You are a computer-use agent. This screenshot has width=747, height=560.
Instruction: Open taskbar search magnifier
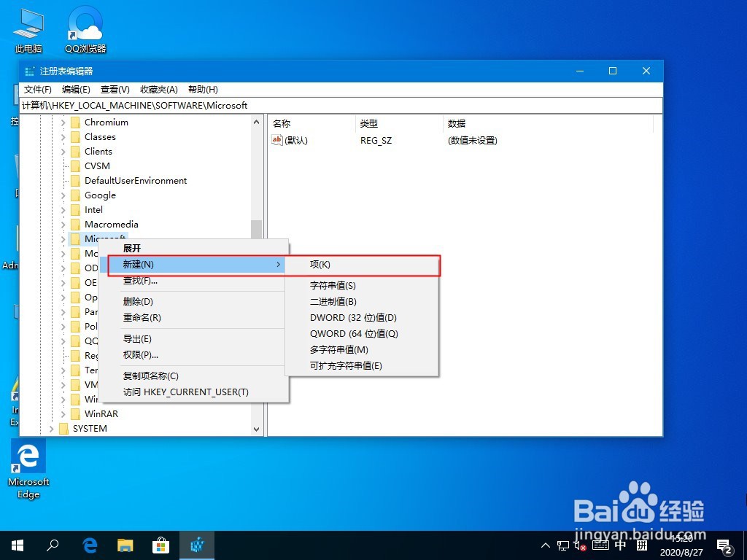point(53,545)
